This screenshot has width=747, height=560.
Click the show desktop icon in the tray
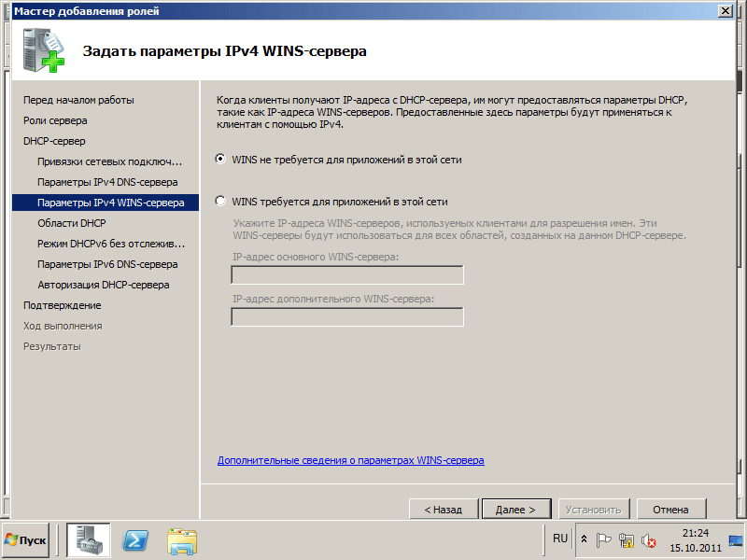tap(736, 540)
